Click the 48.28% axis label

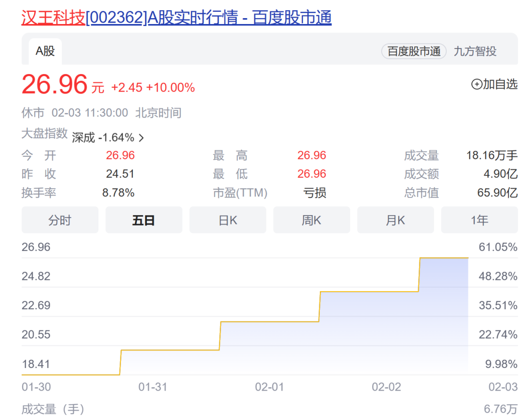(x=498, y=276)
